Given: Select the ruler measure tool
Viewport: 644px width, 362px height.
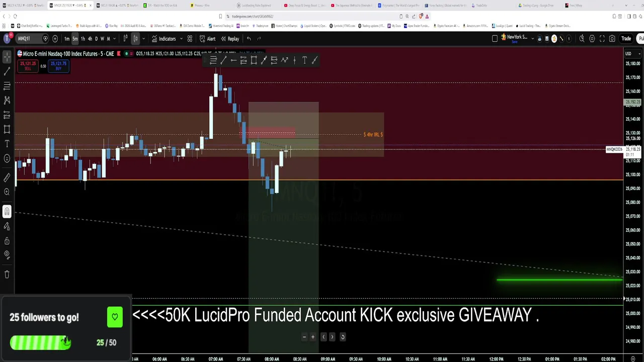Looking at the screenshot, I should click(x=7, y=177).
